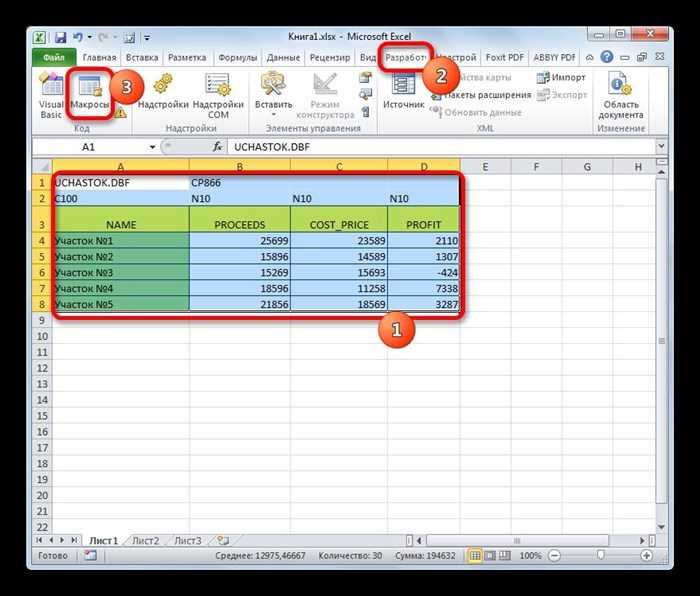This screenshot has width=700, height=596.
Task: Open the Вставка ribbon tab
Action: click(x=142, y=58)
